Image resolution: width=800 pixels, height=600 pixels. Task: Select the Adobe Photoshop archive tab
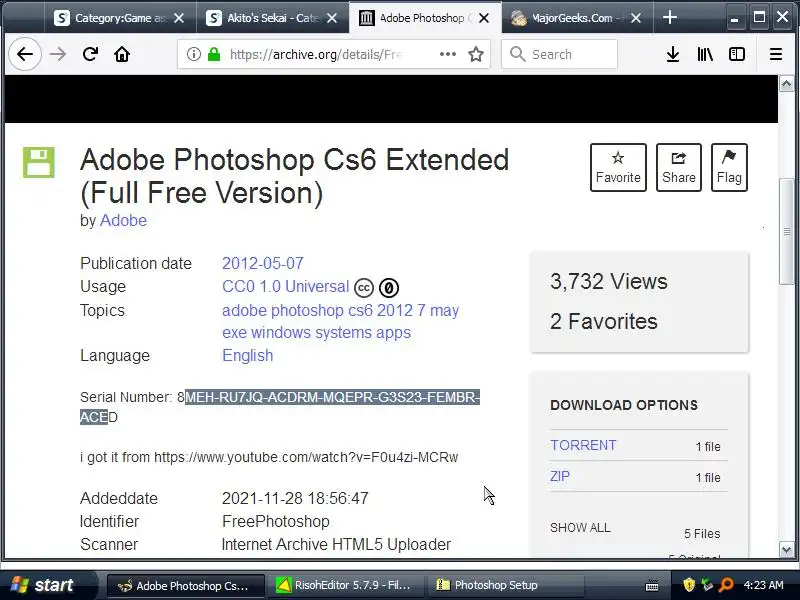pos(425,18)
